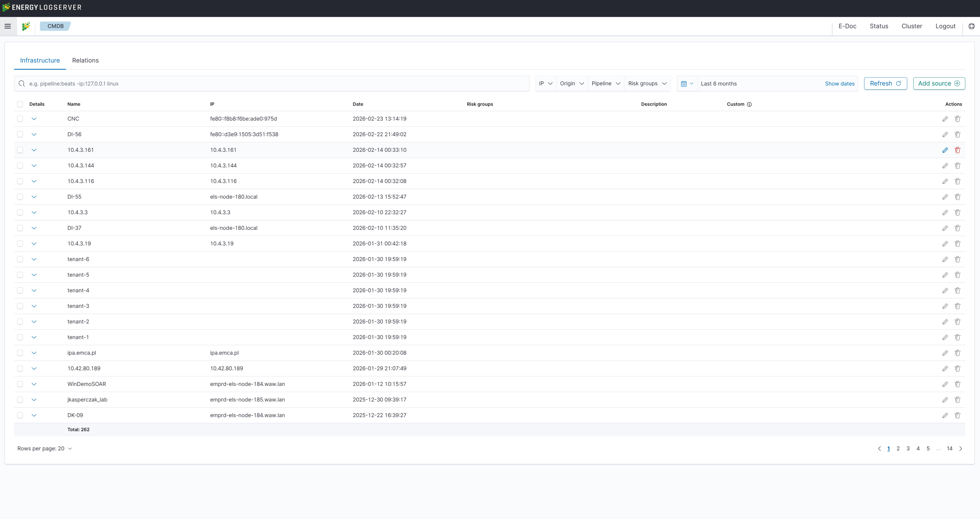Expand details for the WinDemoSOAR row
Viewport: 980px width, 519px height.
pyautogui.click(x=34, y=384)
